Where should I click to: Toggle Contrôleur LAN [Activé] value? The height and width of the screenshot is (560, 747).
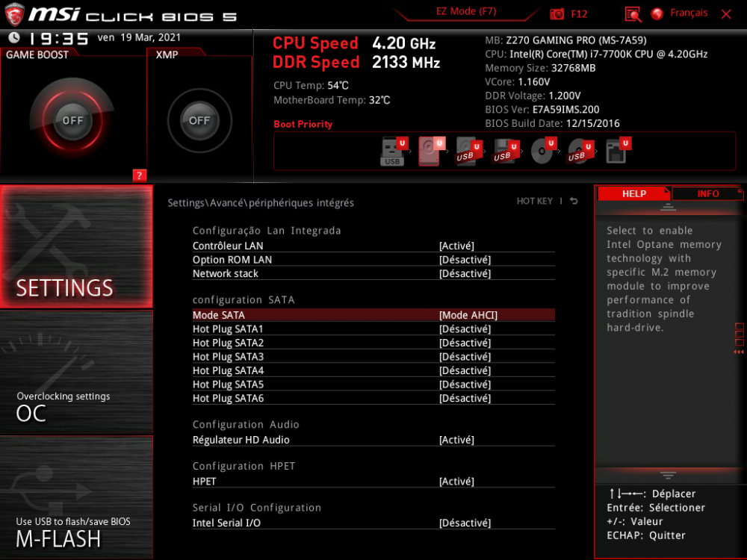pos(456,246)
